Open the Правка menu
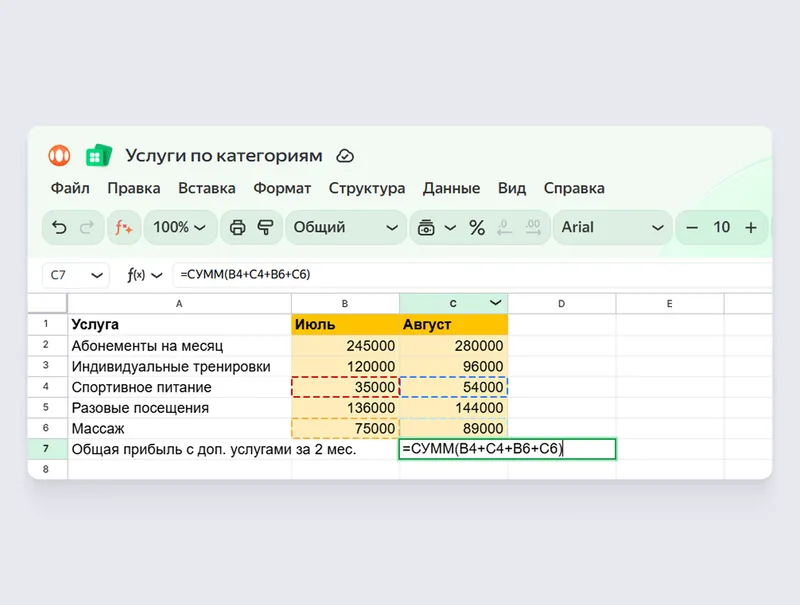Screen dimensions: 800x605 [134, 188]
